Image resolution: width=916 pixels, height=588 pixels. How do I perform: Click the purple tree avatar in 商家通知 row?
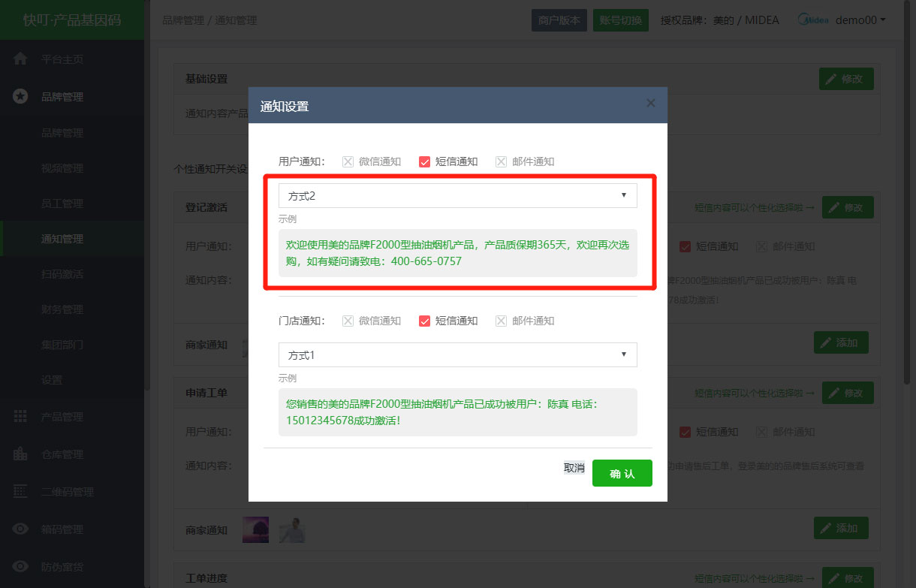pos(255,530)
